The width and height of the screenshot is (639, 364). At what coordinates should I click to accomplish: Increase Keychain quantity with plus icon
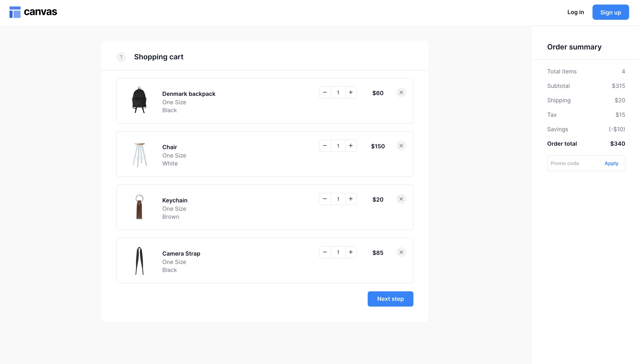tap(351, 199)
